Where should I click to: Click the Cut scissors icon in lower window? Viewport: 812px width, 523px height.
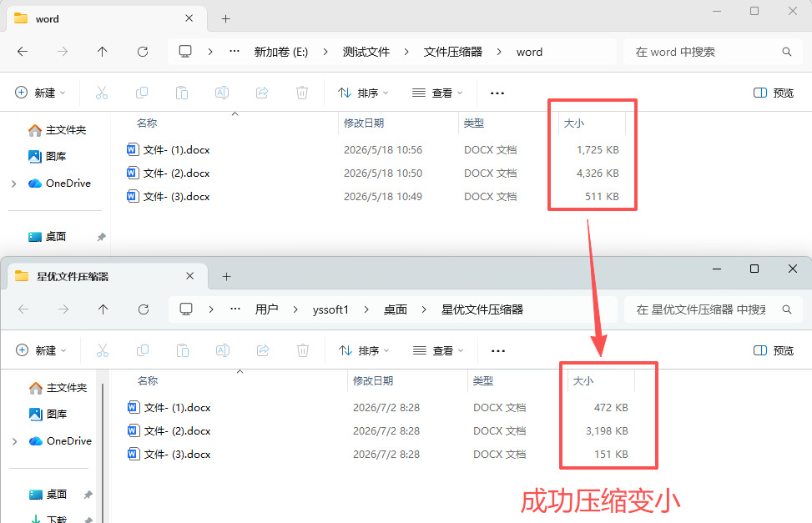tap(103, 350)
